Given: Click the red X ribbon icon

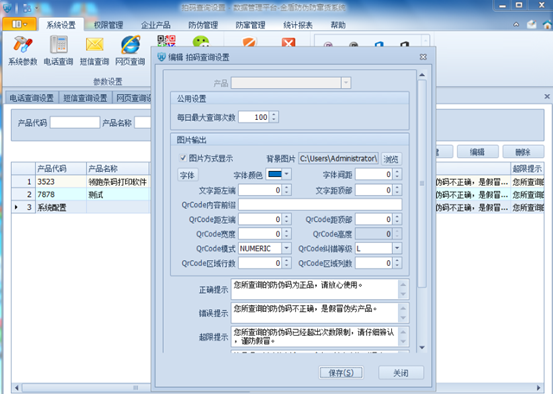Looking at the screenshot, I should point(288,42).
